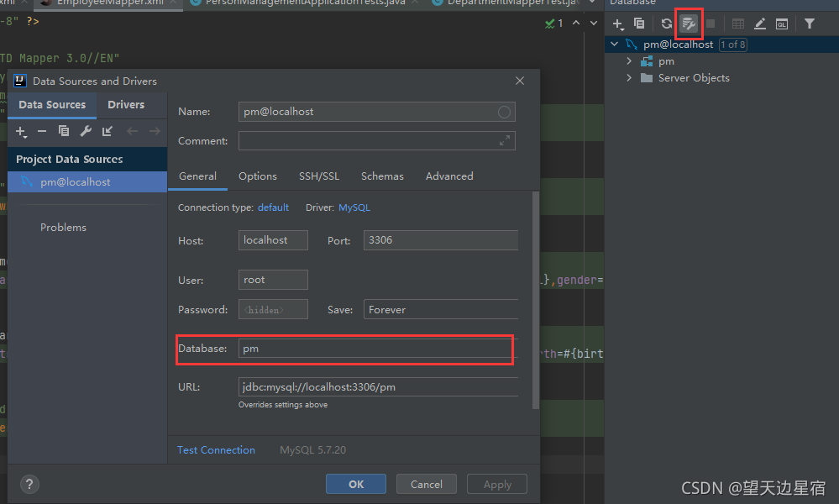Click the dialog's vertical scrollbar

535,300
